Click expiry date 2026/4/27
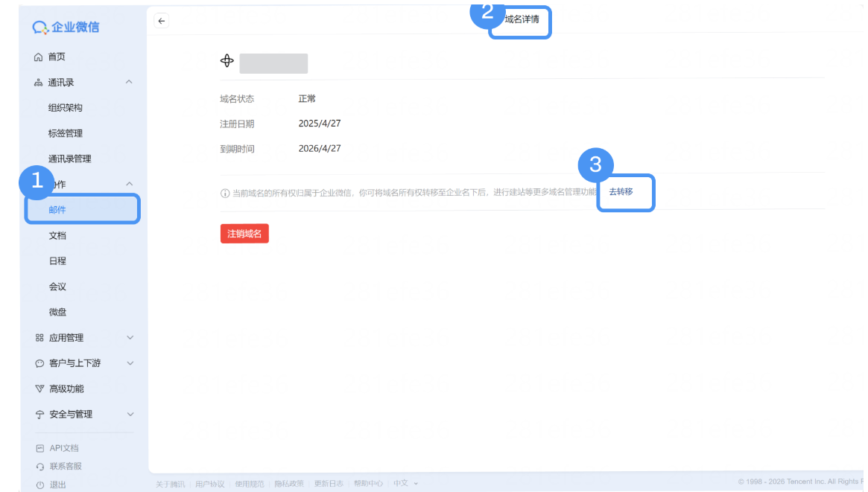Image resolution: width=868 pixels, height=492 pixels. coord(320,149)
